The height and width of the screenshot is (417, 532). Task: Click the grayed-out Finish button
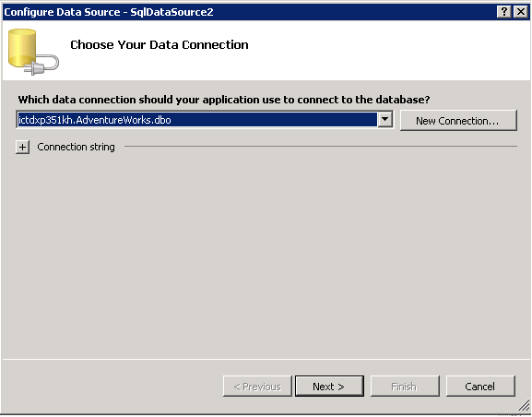[405, 387]
